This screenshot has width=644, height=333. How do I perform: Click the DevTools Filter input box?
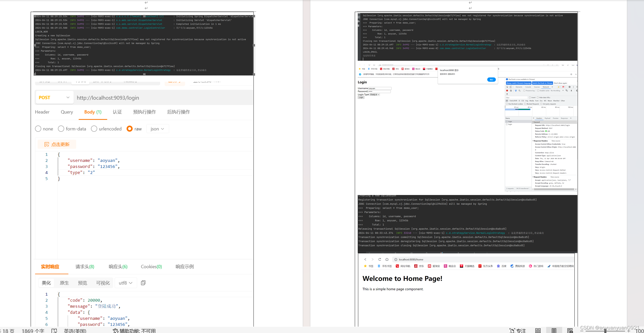pyautogui.click(x=516, y=98)
